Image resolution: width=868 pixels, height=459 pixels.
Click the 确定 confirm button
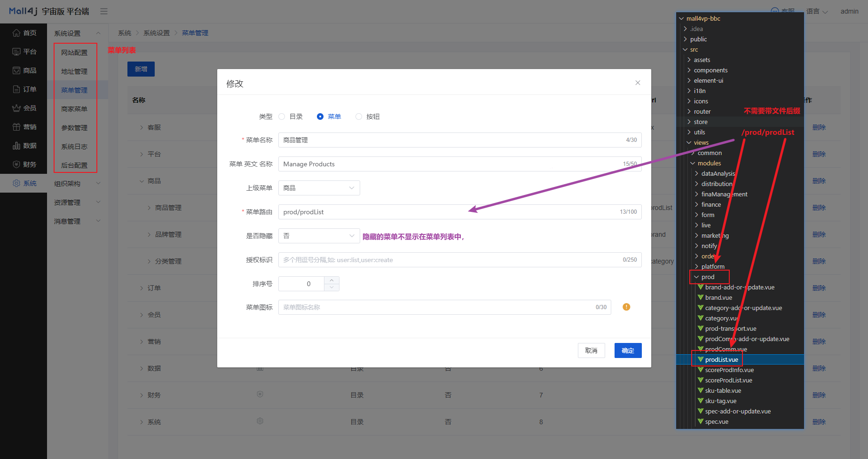(x=628, y=350)
